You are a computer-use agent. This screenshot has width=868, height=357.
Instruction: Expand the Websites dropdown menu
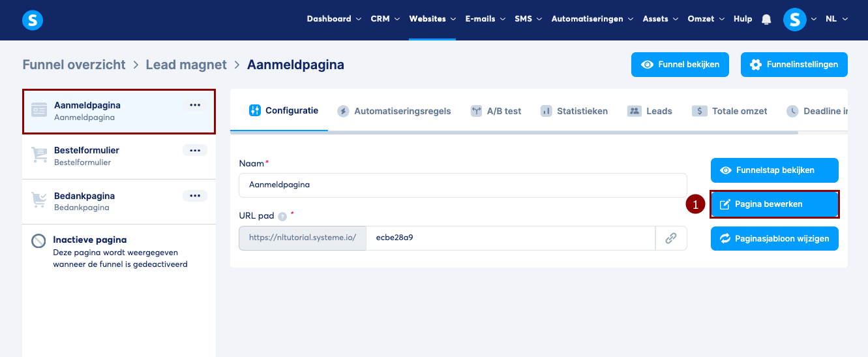432,19
